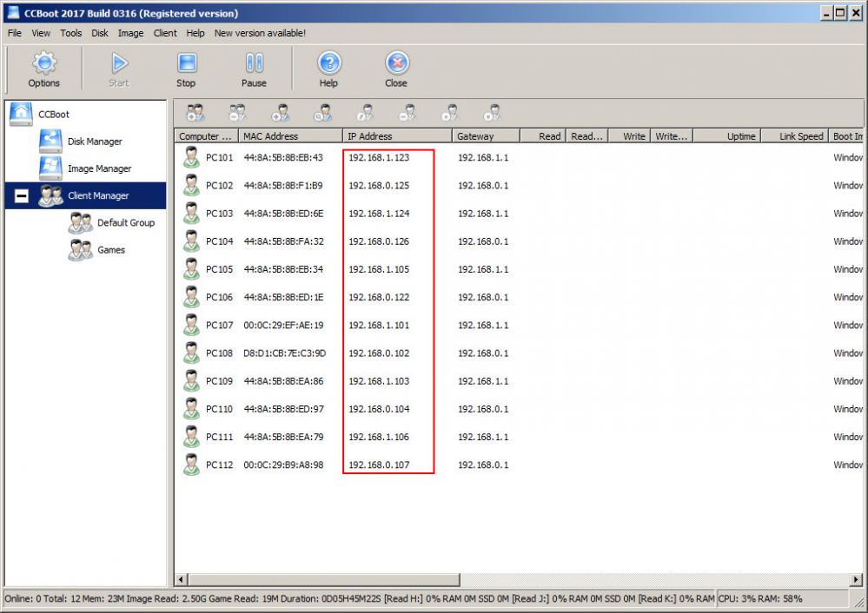Sort by the Uptime column header
The height and width of the screenshot is (613, 868).
(x=727, y=136)
